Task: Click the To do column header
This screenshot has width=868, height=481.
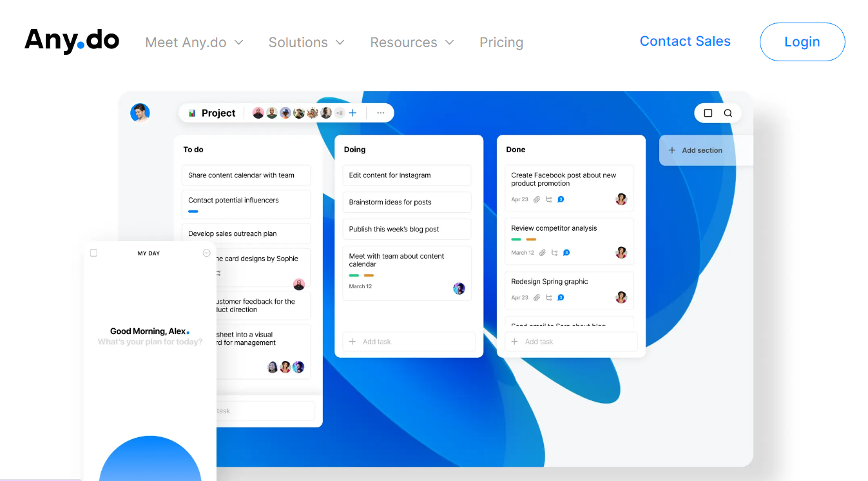Action: coord(193,150)
